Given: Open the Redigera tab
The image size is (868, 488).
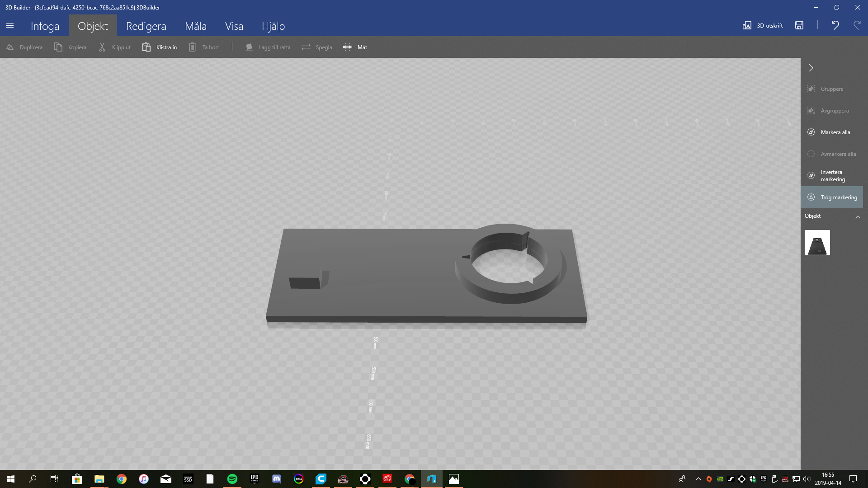Looking at the screenshot, I should click(x=146, y=26).
